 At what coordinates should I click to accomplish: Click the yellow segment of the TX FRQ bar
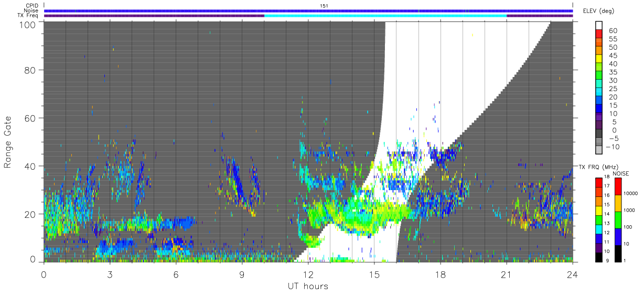598,211
